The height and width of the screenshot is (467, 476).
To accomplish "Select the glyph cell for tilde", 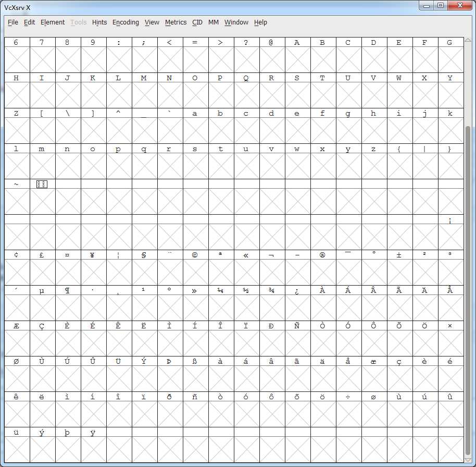I will coord(17,197).
